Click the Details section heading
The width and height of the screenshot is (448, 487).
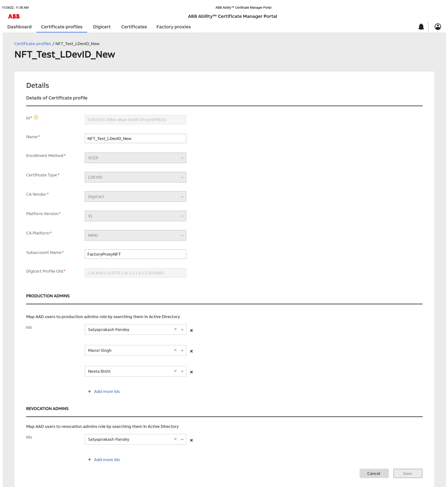point(38,85)
